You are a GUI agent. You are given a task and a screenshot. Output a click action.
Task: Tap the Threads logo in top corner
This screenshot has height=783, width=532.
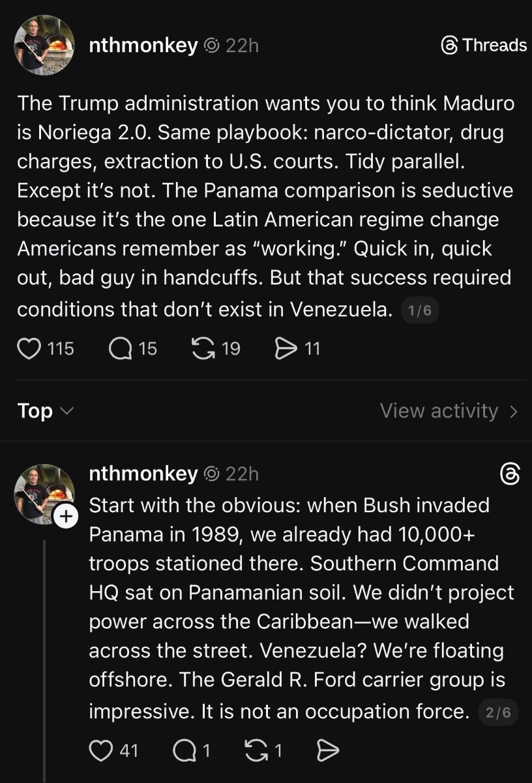[x=484, y=45]
